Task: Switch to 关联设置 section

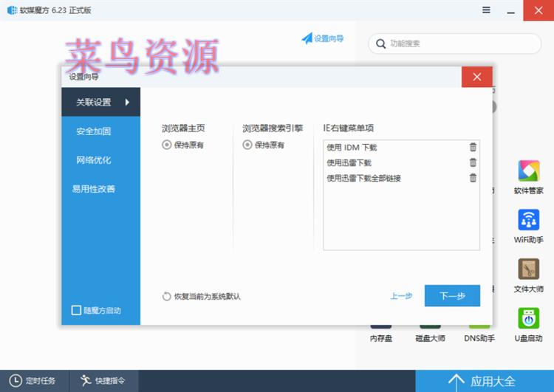Action: (x=100, y=102)
